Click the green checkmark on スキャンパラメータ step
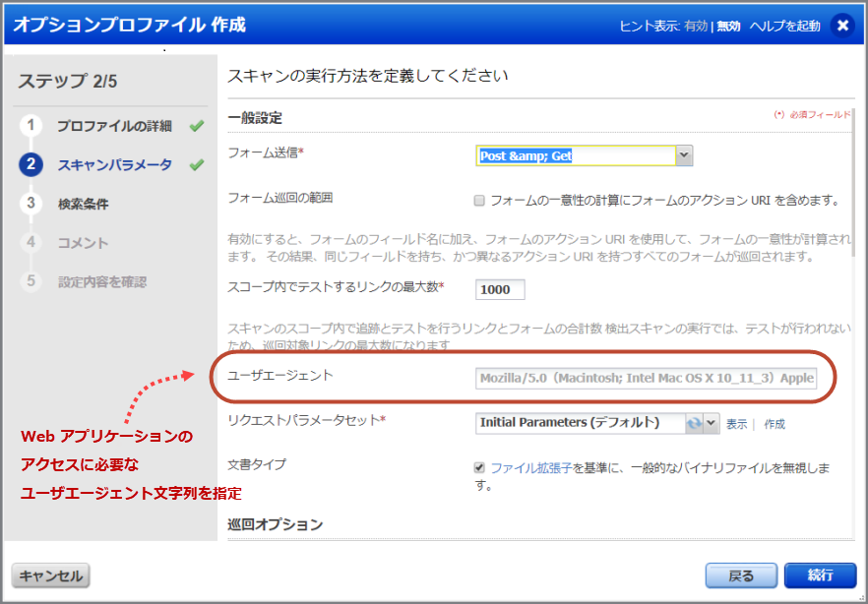This screenshot has width=868, height=604. pos(197,165)
